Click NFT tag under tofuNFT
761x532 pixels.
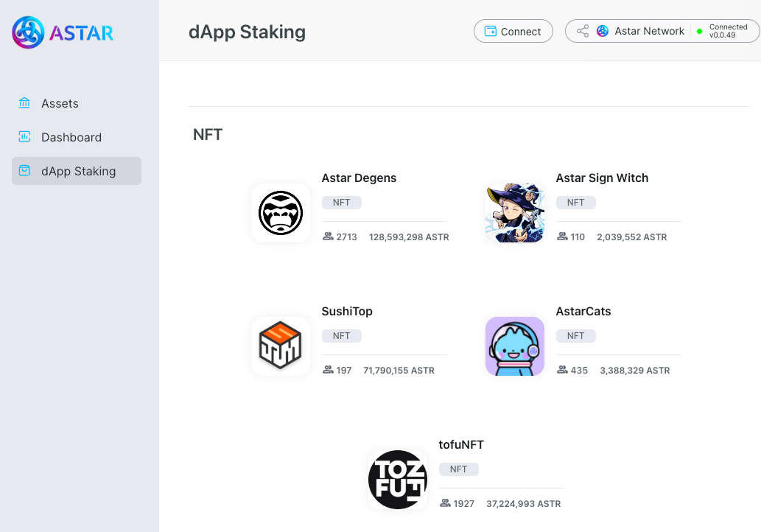pyautogui.click(x=459, y=469)
